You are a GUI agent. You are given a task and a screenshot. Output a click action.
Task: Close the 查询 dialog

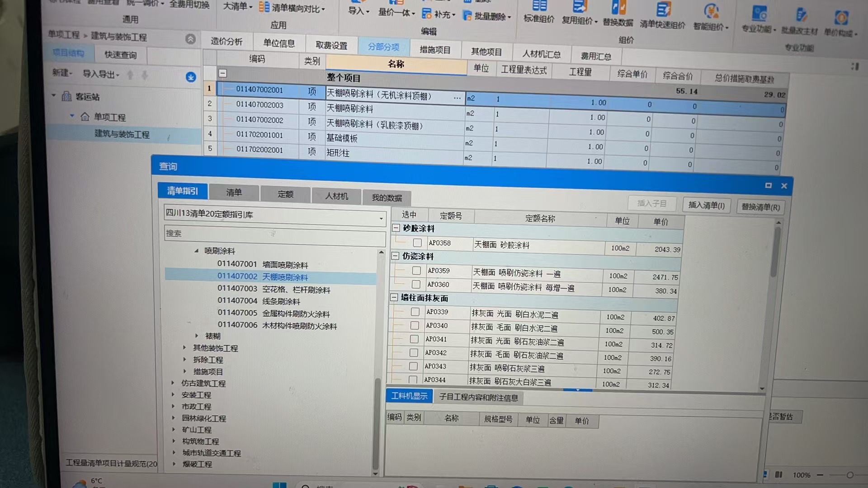click(784, 186)
